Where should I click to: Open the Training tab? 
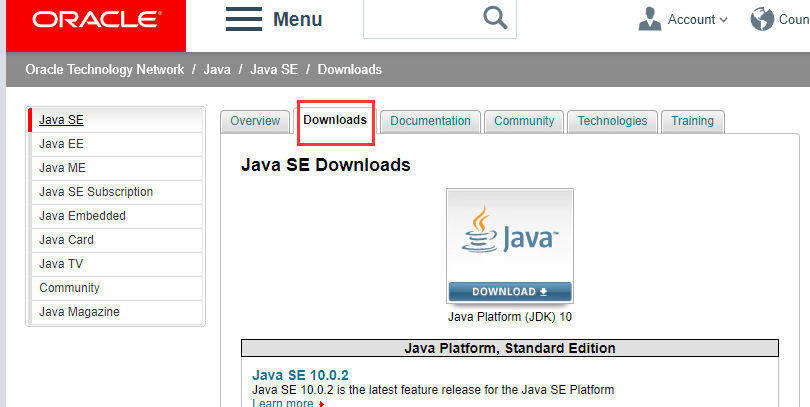[692, 121]
